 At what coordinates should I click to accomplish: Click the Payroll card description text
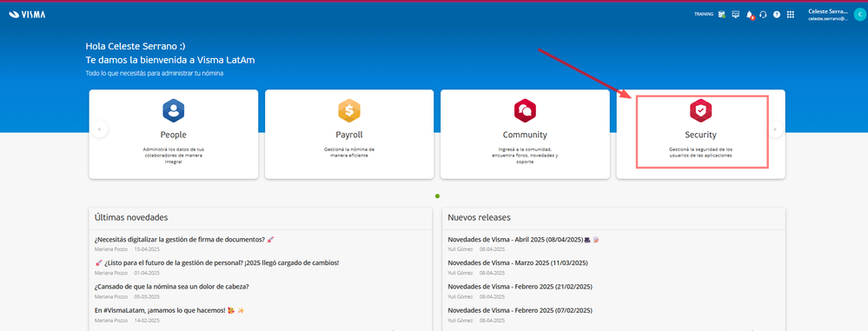(x=349, y=152)
